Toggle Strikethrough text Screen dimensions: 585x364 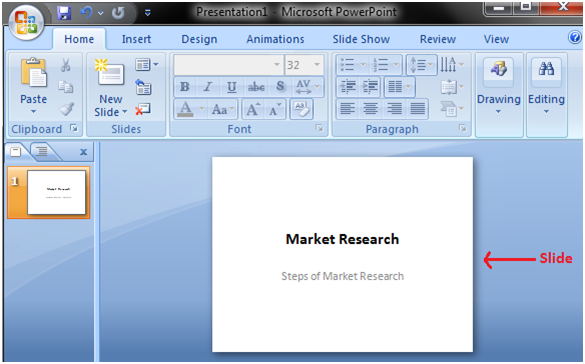point(256,87)
